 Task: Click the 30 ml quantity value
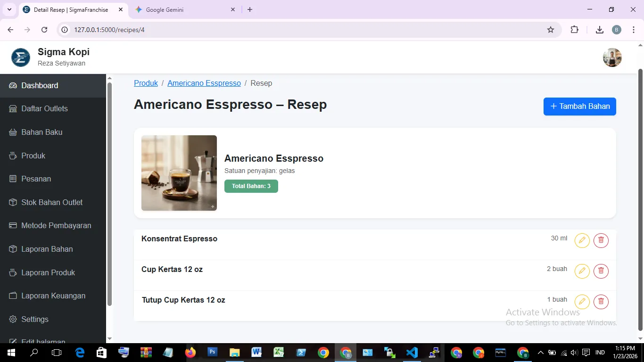(559, 239)
